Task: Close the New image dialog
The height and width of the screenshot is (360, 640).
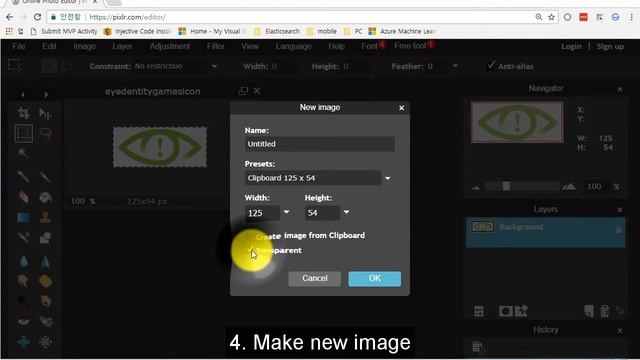Action: (x=402, y=108)
